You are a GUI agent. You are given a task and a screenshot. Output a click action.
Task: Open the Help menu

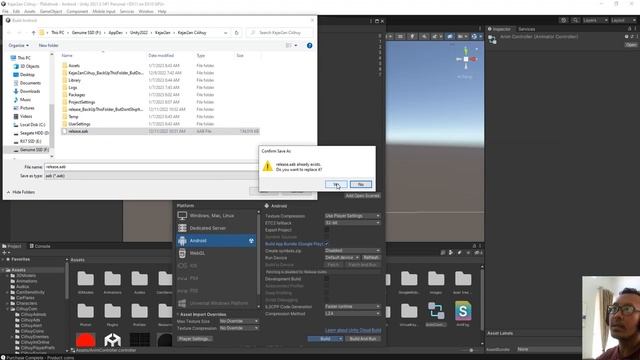[x=162, y=11]
